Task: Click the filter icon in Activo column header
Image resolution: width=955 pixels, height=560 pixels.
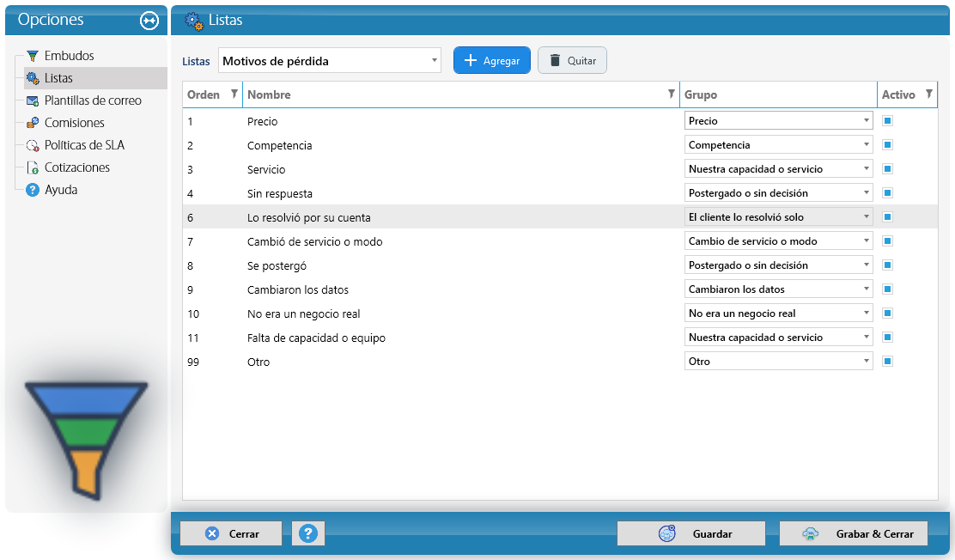Action: (929, 94)
